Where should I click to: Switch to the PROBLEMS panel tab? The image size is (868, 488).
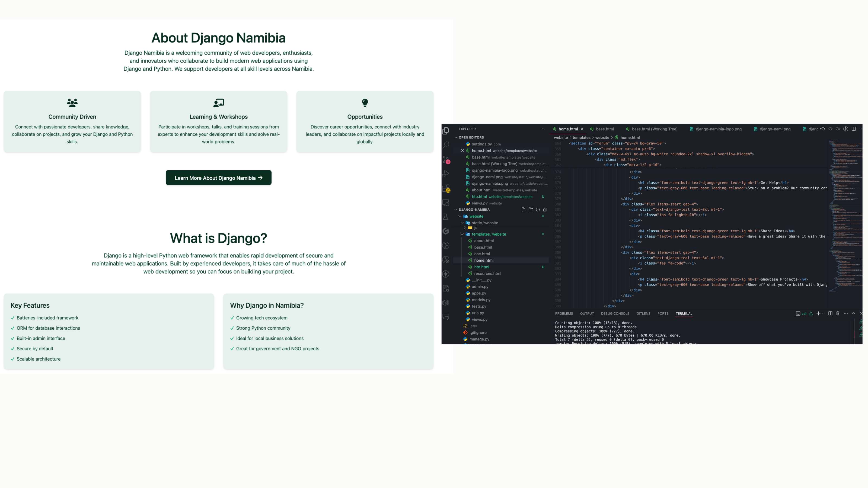click(564, 314)
